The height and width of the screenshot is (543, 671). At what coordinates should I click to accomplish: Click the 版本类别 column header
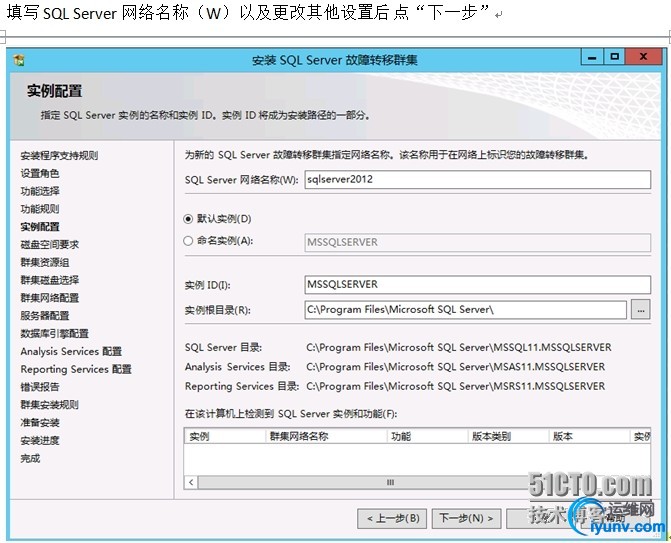click(508, 436)
